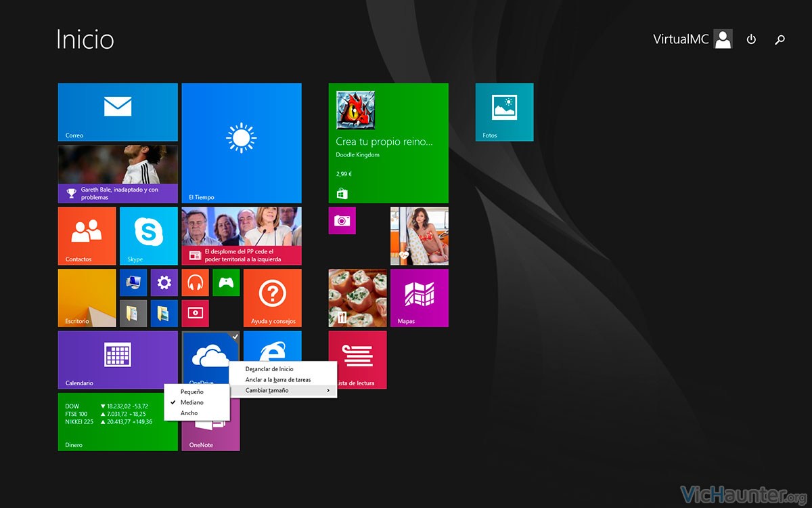Open the small blue Pictures folder tile
Screen dimensions: 812x508
(x=164, y=314)
